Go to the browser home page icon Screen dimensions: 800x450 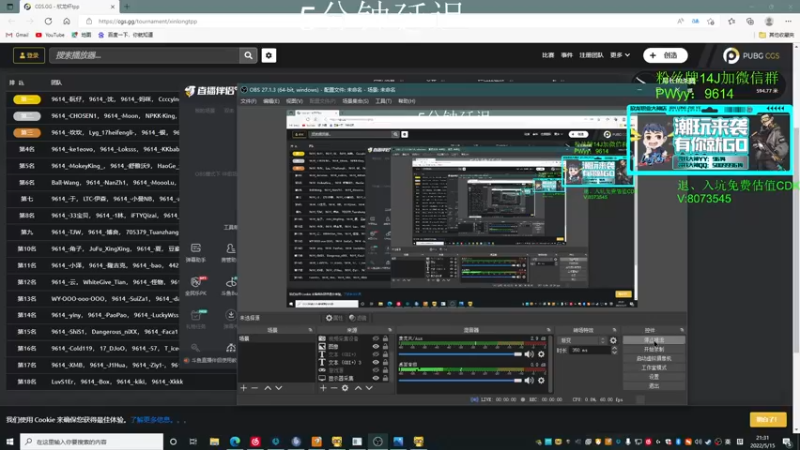coord(66,21)
